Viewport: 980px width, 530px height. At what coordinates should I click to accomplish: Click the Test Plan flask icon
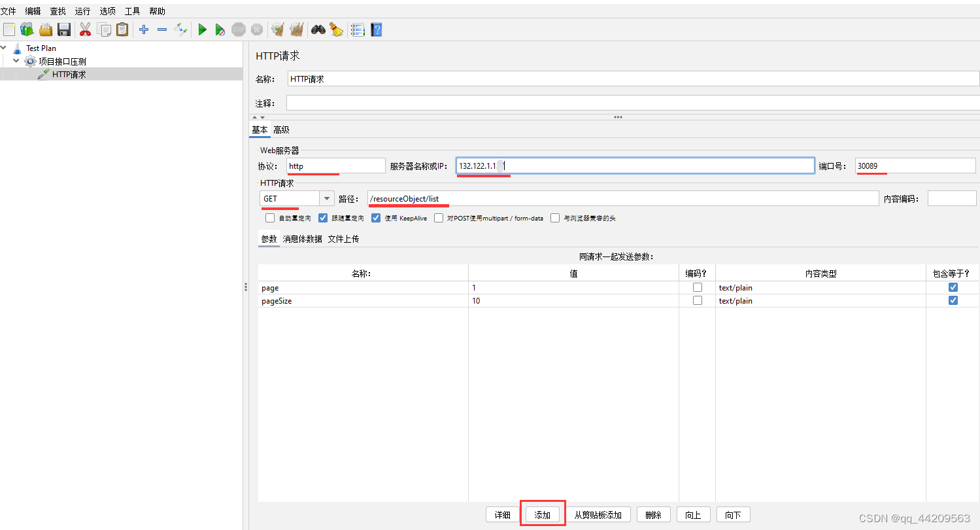click(x=18, y=48)
